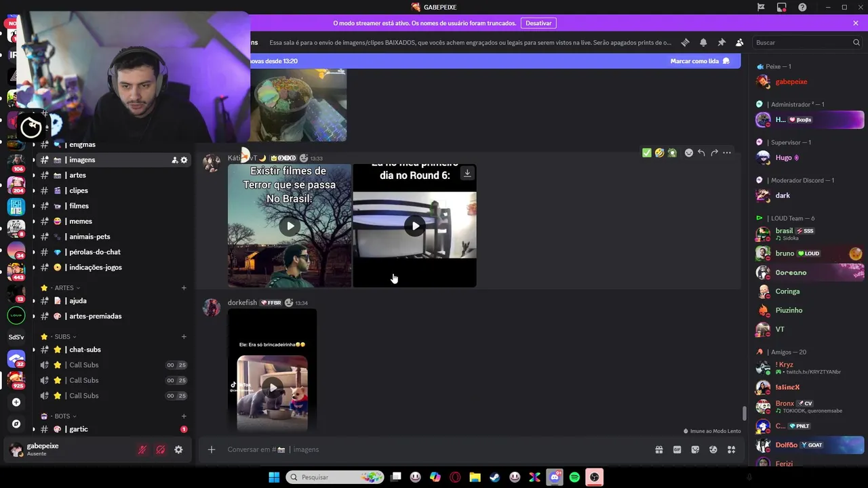The image size is (868, 488).
Task: Open Spotify from the Windows taskbar
Action: [x=574, y=477]
